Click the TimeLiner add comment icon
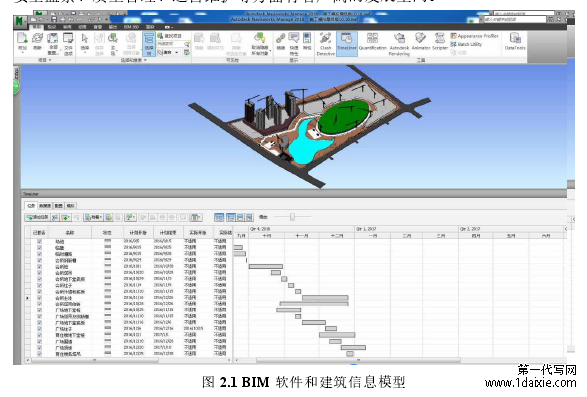 183,217
